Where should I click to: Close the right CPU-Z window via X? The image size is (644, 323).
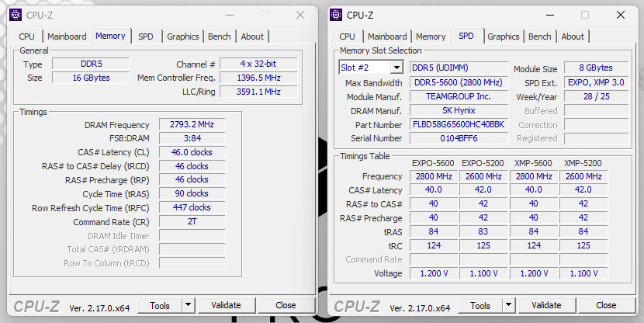pyautogui.click(x=621, y=16)
